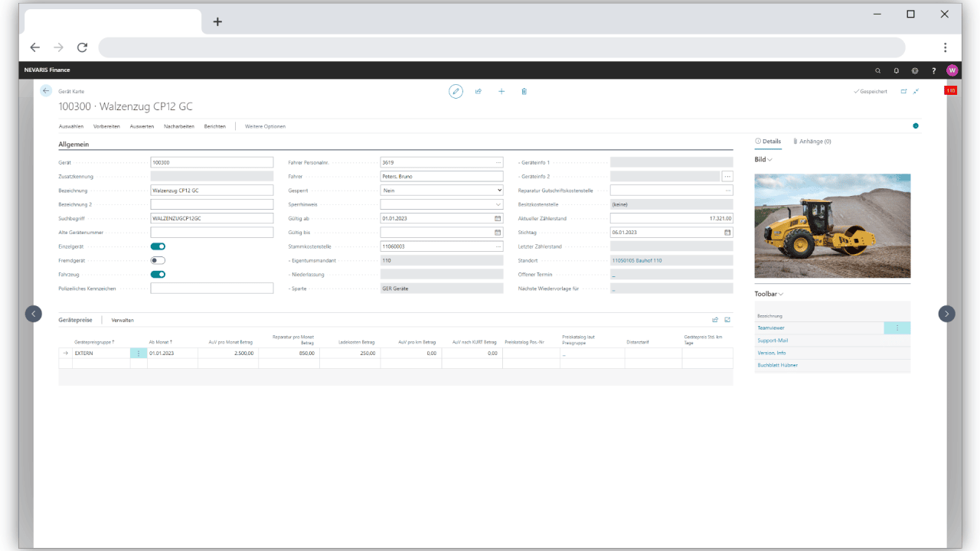980x551 pixels.
Task: Open row options for EXTERN line
Action: point(138,353)
